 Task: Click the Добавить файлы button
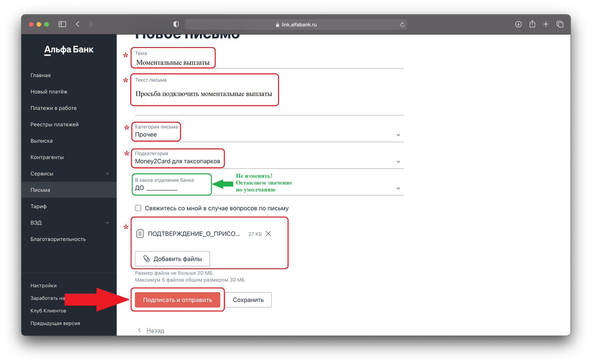(x=172, y=259)
